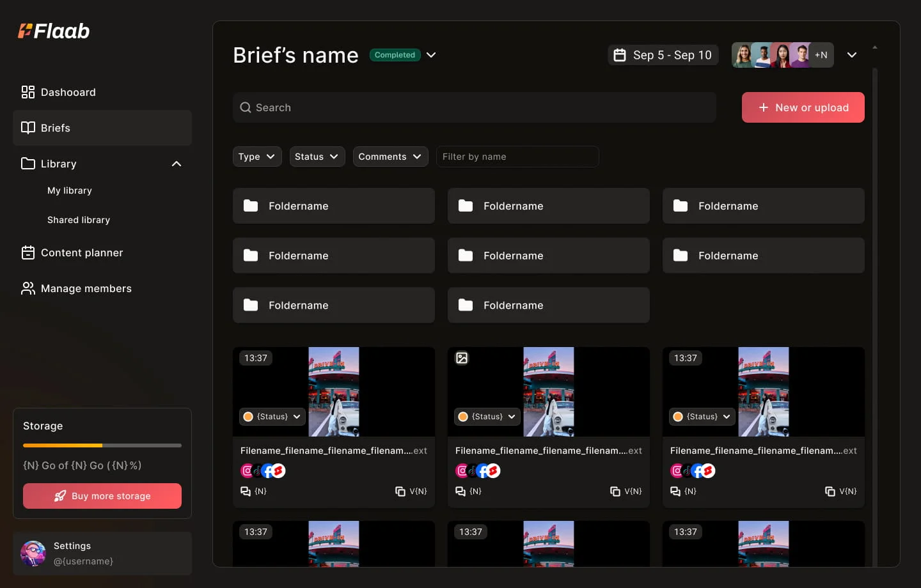Open the Facebook platform icon on a file card

click(267, 471)
